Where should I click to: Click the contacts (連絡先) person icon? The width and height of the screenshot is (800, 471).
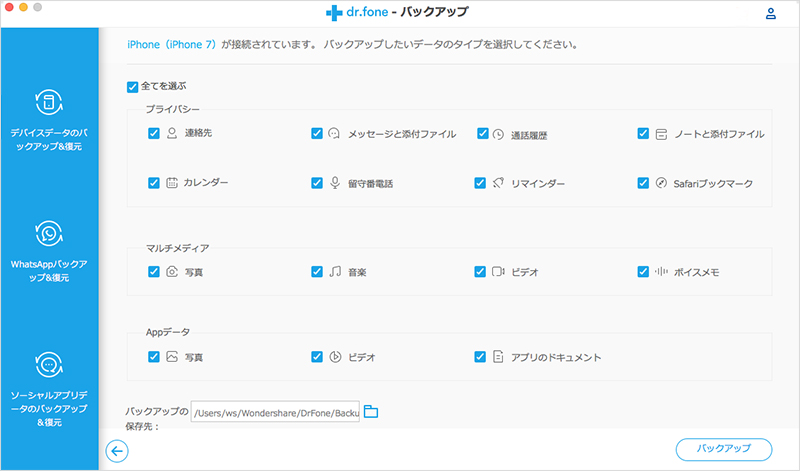pyautogui.click(x=172, y=133)
